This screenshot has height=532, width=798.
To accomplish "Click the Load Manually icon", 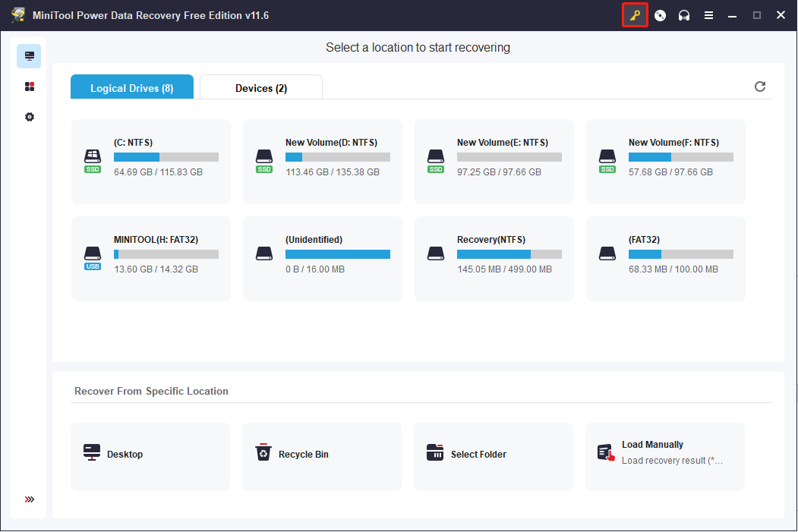I will point(606,452).
